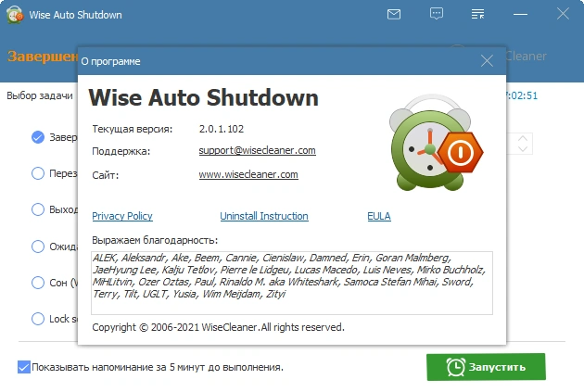
Task: Open the Uninstall Instruction link
Action: pyautogui.click(x=263, y=216)
